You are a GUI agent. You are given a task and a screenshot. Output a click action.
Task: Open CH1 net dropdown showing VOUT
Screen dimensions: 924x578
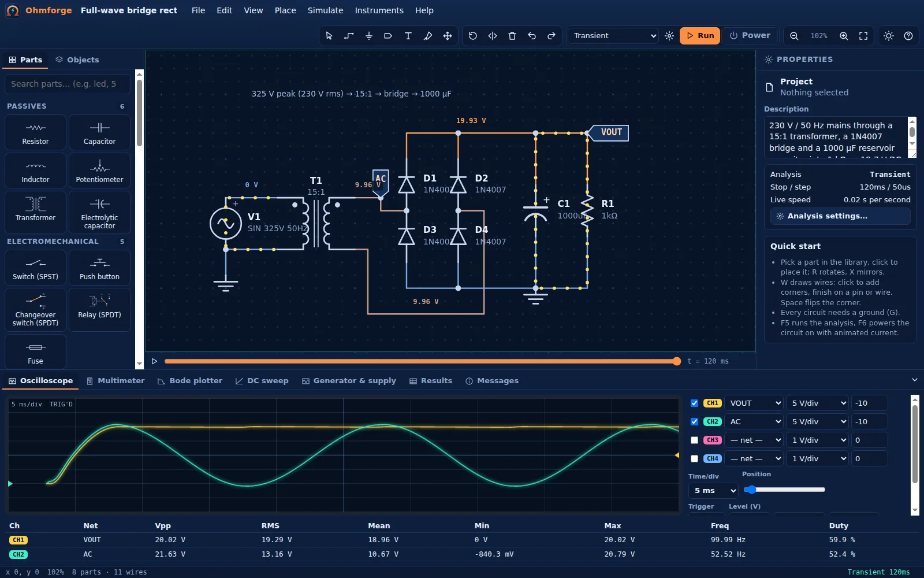point(754,403)
